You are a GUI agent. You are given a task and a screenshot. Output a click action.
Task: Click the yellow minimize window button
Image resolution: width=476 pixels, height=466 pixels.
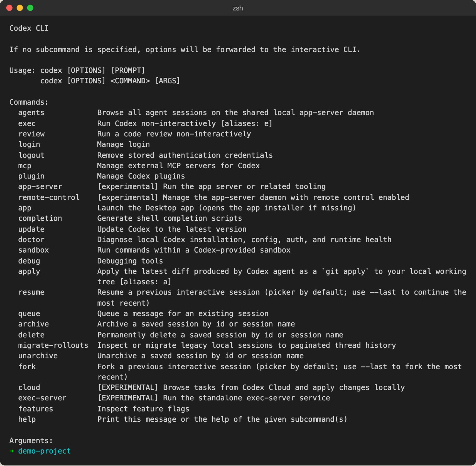[20, 8]
